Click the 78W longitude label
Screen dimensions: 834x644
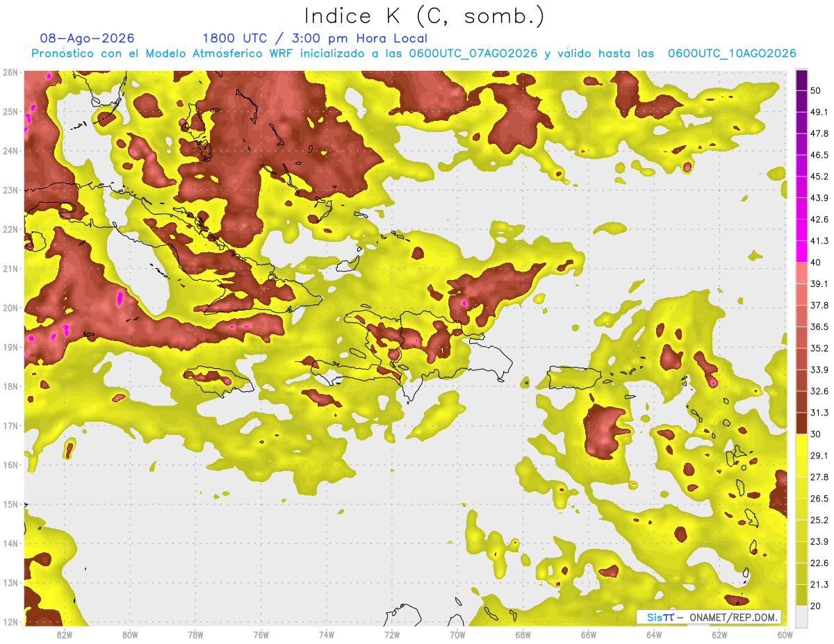click(195, 635)
